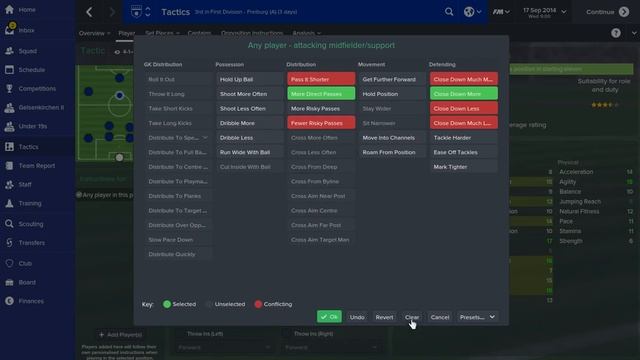Click the help question mark icon
The width and height of the screenshot is (640, 360).
(616, 33)
